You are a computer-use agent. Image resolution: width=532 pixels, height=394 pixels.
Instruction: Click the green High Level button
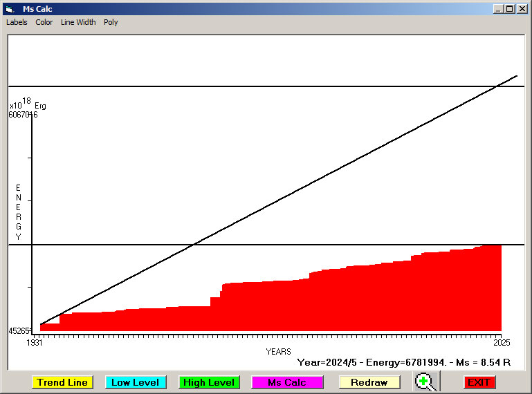(x=209, y=382)
